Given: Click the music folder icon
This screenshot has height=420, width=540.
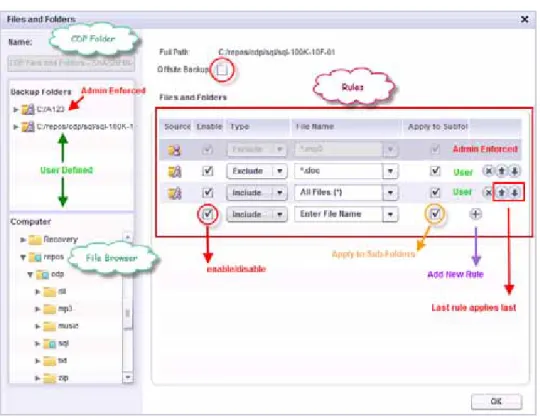Looking at the screenshot, I should pyautogui.click(x=50, y=326).
